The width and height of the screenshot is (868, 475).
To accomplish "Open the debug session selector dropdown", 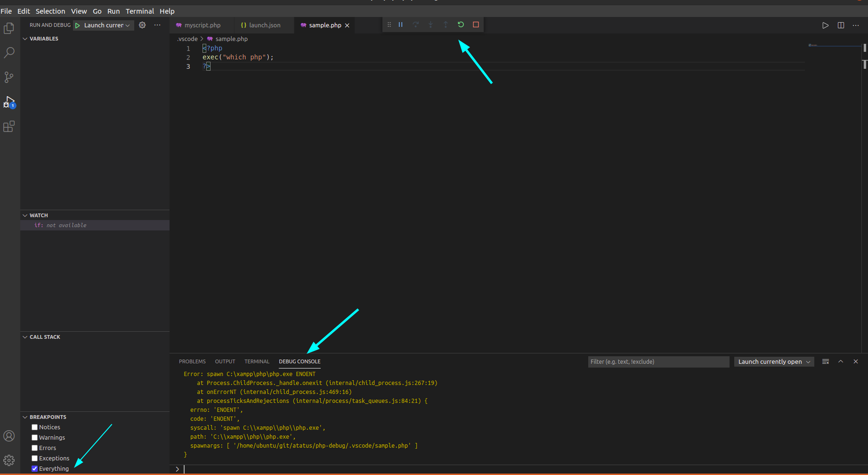I will [774, 361].
